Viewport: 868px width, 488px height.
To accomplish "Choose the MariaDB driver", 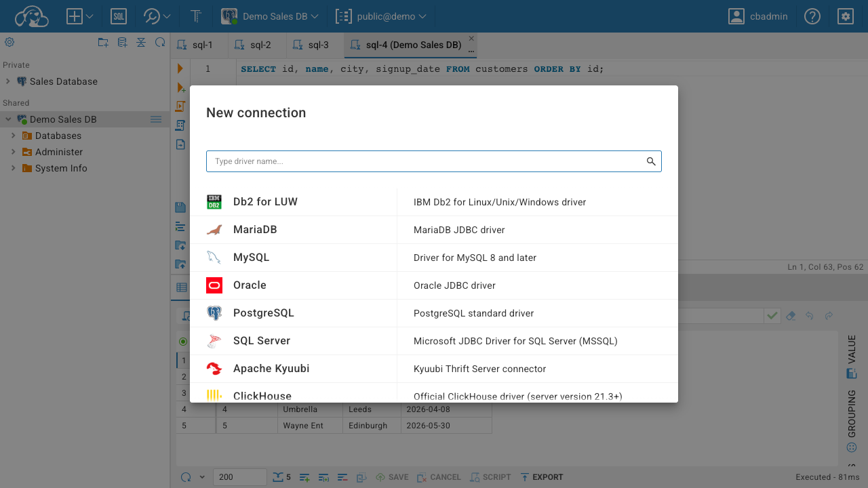I will click(x=434, y=230).
